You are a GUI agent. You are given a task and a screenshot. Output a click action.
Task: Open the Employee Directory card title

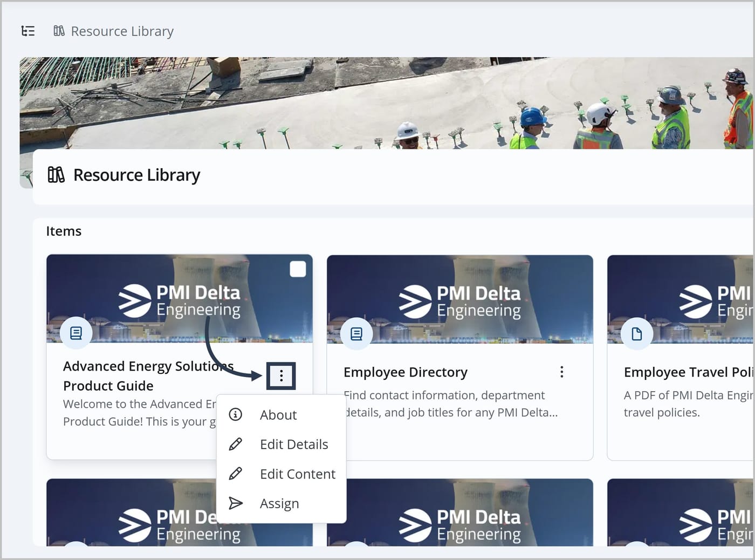click(406, 372)
